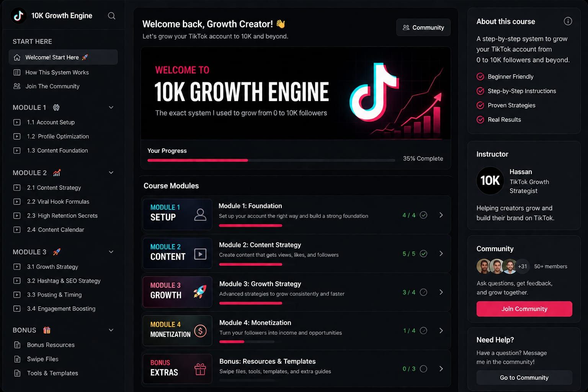This screenshot has height=392, width=588.
Task: Click the rocket icon on Module 3 Growth card
Action: pyautogui.click(x=200, y=291)
